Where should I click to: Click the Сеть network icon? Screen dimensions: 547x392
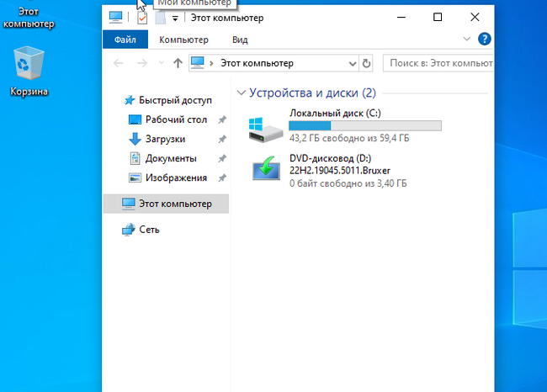(129, 230)
